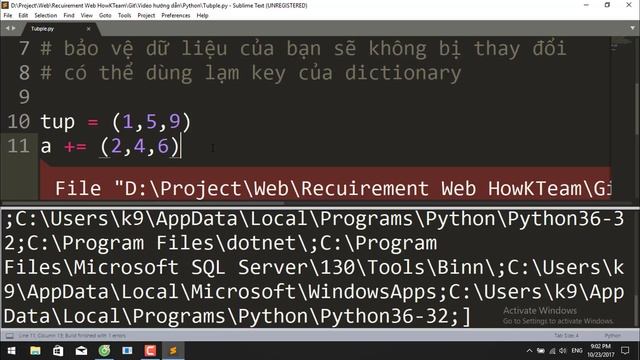This screenshot has width=640, height=360.
Task: Click the editor horizontal scrollbar
Action: pyautogui.click(x=143, y=202)
